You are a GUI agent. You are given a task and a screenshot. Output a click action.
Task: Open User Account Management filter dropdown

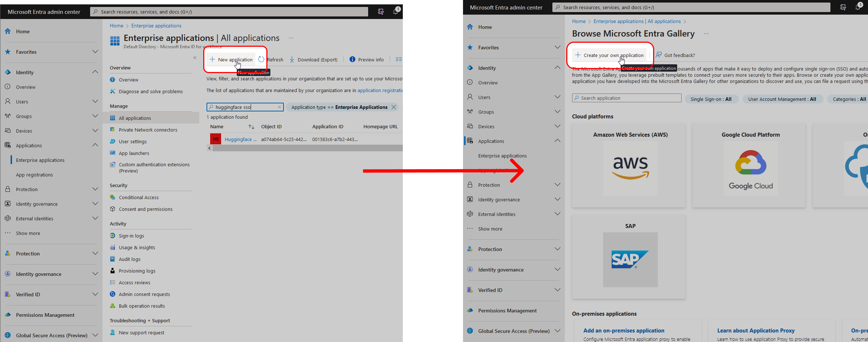coord(782,99)
